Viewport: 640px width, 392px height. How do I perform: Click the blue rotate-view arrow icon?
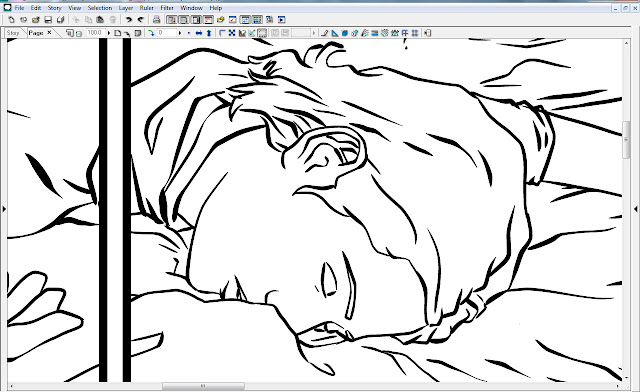151,33
